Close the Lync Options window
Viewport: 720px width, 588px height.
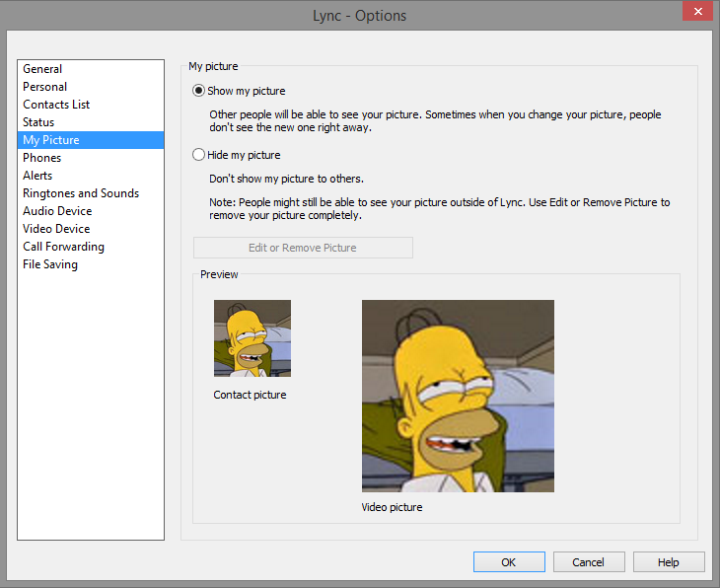(x=697, y=11)
